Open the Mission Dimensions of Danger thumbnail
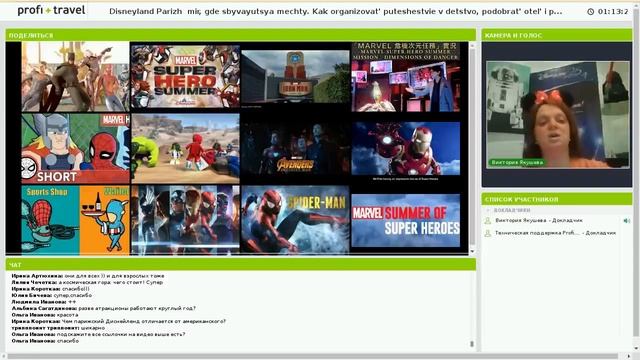The image size is (640, 360). (406, 76)
